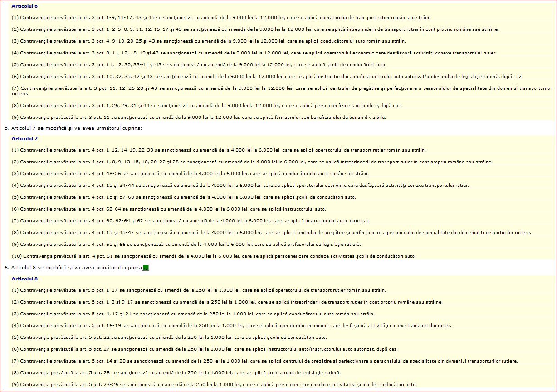Click the green note icon after item 6
This screenshot has height=392, width=557.
pyautogui.click(x=146, y=268)
